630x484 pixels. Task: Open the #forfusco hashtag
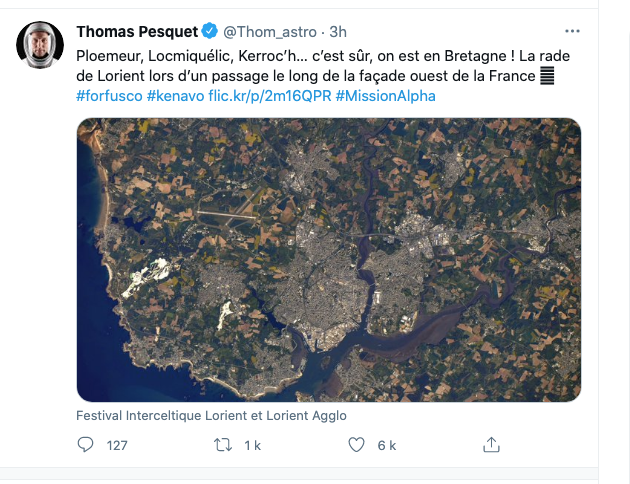(109, 96)
